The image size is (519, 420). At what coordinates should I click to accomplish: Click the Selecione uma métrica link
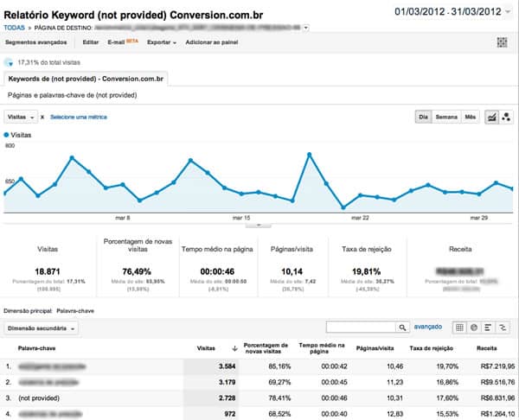[79, 117]
